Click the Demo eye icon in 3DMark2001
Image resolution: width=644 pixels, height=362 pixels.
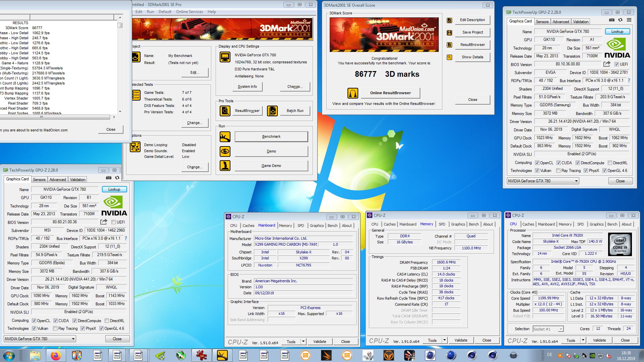(225, 152)
